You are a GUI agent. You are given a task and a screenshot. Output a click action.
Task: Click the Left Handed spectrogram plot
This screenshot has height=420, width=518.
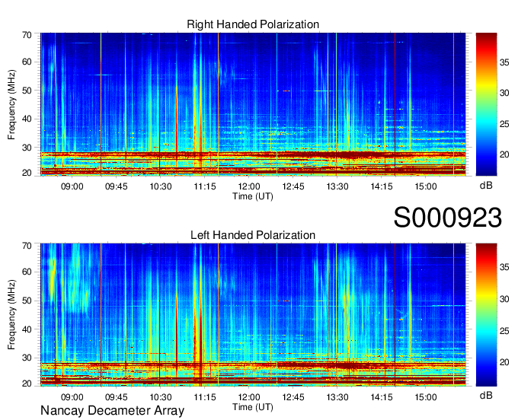[253, 315]
